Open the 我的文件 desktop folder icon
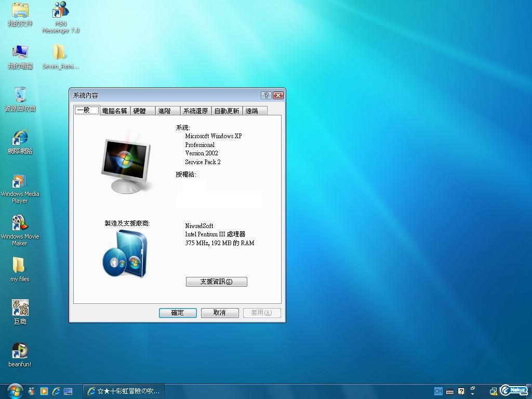532x399 pixels. [x=20, y=14]
